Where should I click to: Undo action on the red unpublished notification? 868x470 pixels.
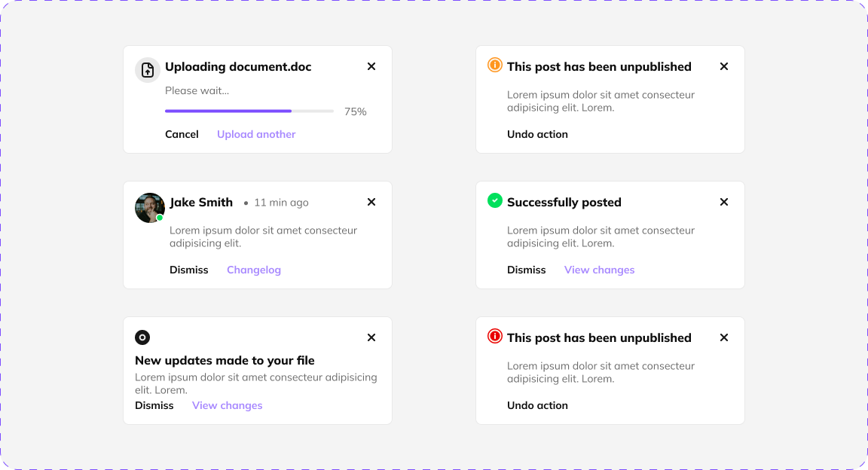[x=537, y=405]
